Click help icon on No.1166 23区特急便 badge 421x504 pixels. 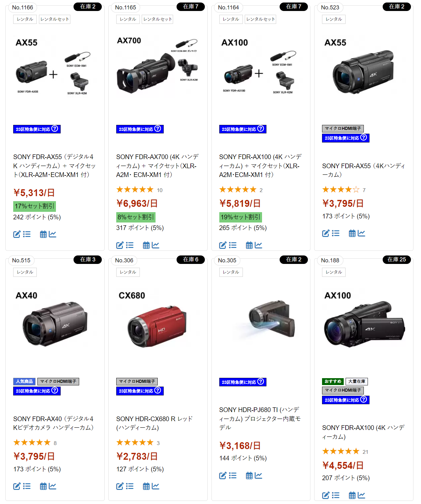[55, 129]
